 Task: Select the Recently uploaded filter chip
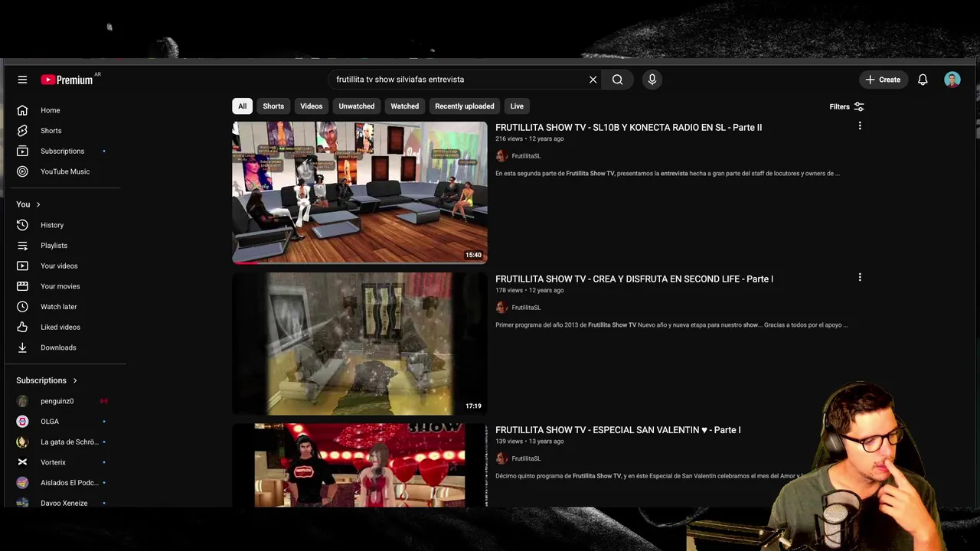tap(464, 106)
